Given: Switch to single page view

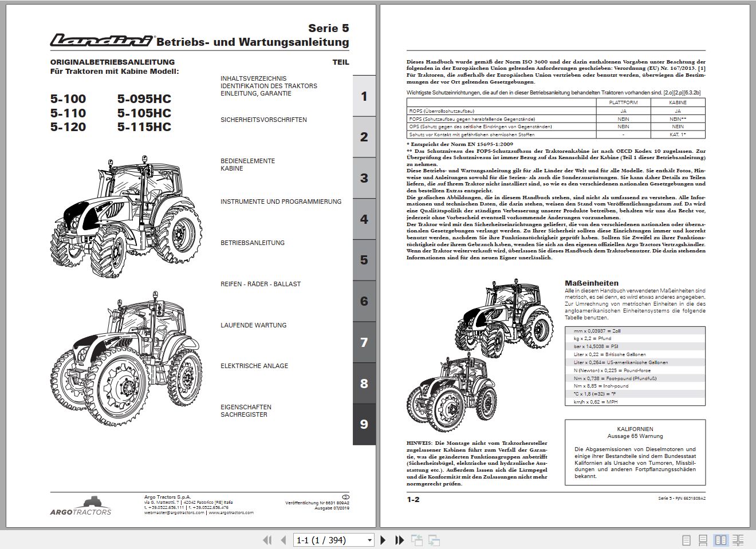Looking at the screenshot, I should tap(687, 540).
